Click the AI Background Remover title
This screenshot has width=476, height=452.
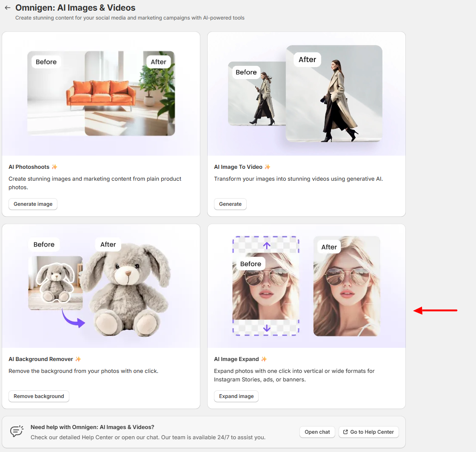click(x=41, y=359)
